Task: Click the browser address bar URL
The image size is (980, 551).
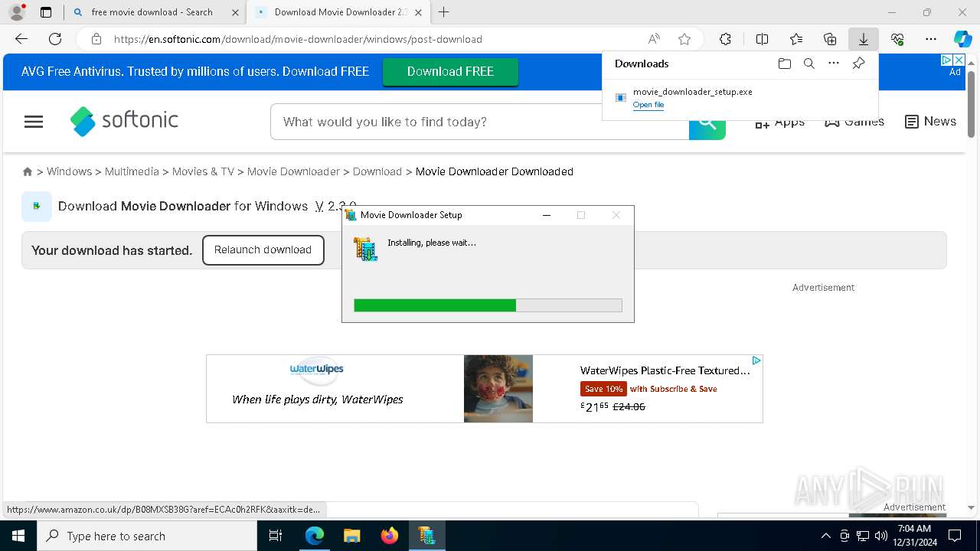Action: point(298,39)
